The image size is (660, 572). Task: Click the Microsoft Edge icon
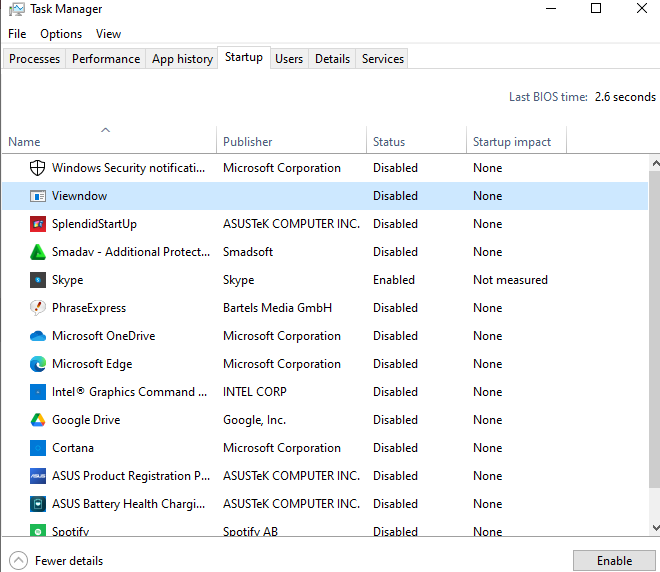37,364
